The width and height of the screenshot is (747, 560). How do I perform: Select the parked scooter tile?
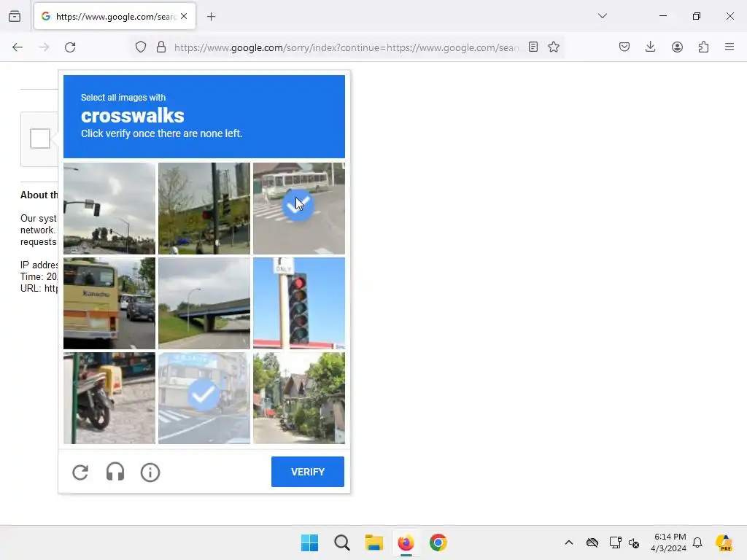click(109, 398)
